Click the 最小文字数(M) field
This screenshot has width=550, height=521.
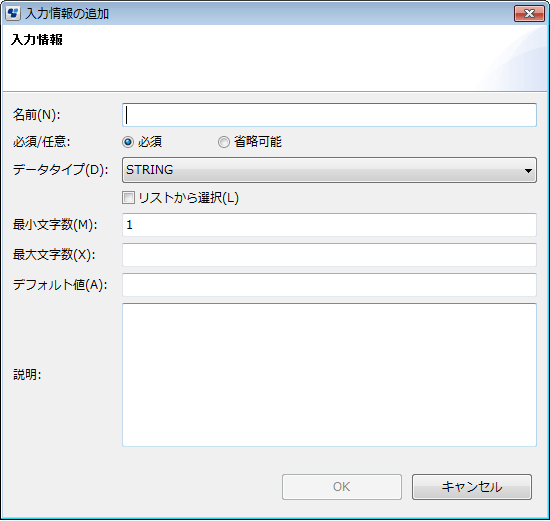pos(329,225)
